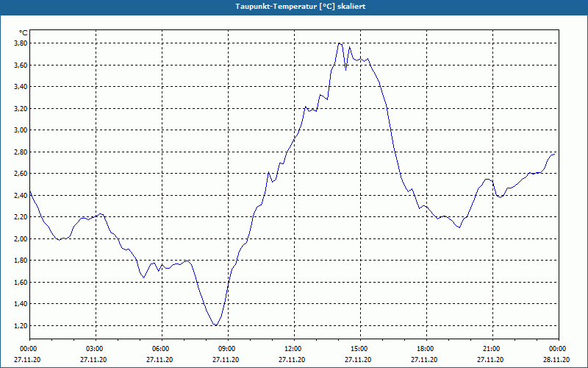
Task: Click the 1,60 y-axis label
Action: [21, 282]
